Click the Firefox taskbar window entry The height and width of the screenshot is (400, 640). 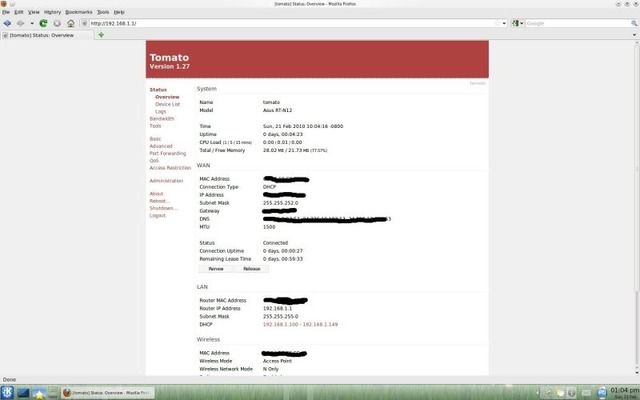[108, 393]
